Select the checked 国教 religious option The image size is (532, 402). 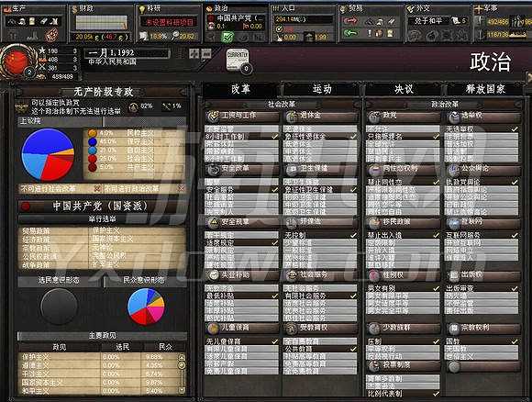(482, 341)
